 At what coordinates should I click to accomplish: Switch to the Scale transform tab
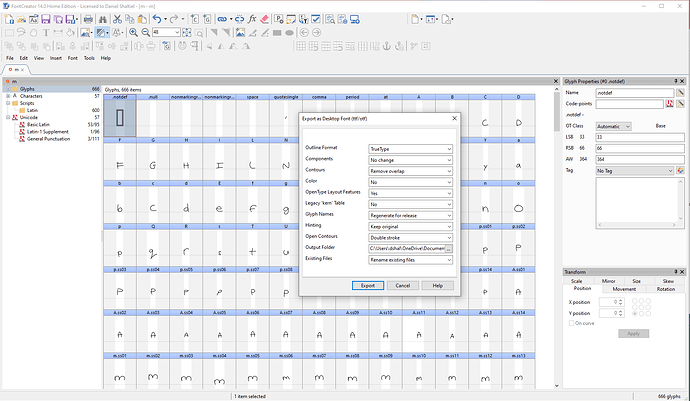576,281
